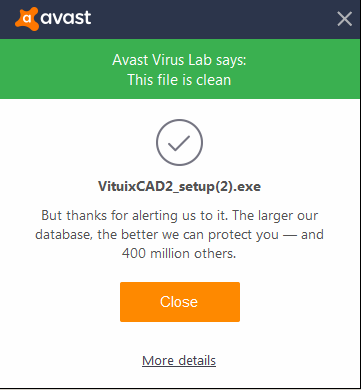The height and width of the screenshot is (390, 361).
Task: Click the orange Close button
Action: 180,302
